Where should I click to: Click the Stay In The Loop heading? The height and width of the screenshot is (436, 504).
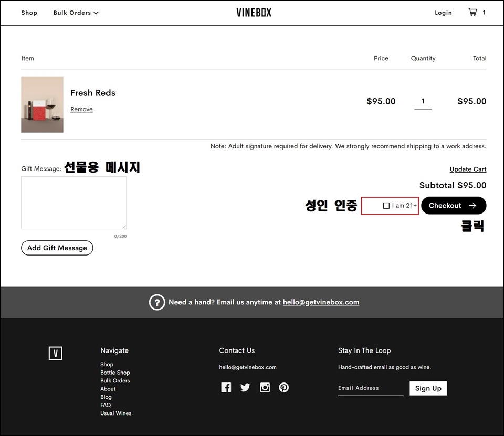point(364,350)
